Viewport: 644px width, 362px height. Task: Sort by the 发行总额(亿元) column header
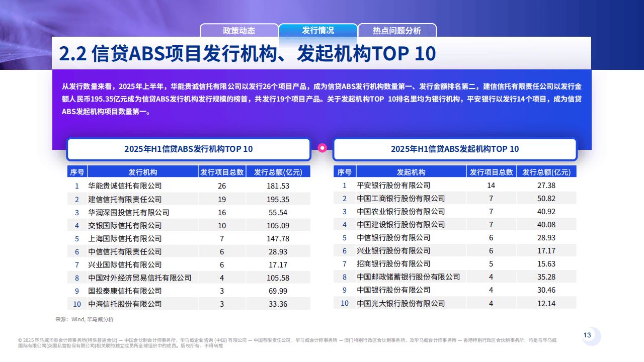click(x=278, y=171)
